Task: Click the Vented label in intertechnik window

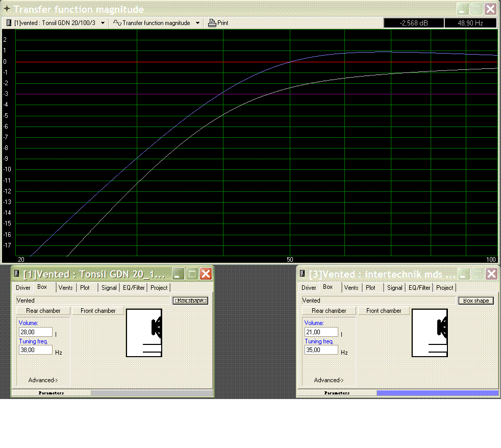Action: pyautogui.click(x=311, y=301)
